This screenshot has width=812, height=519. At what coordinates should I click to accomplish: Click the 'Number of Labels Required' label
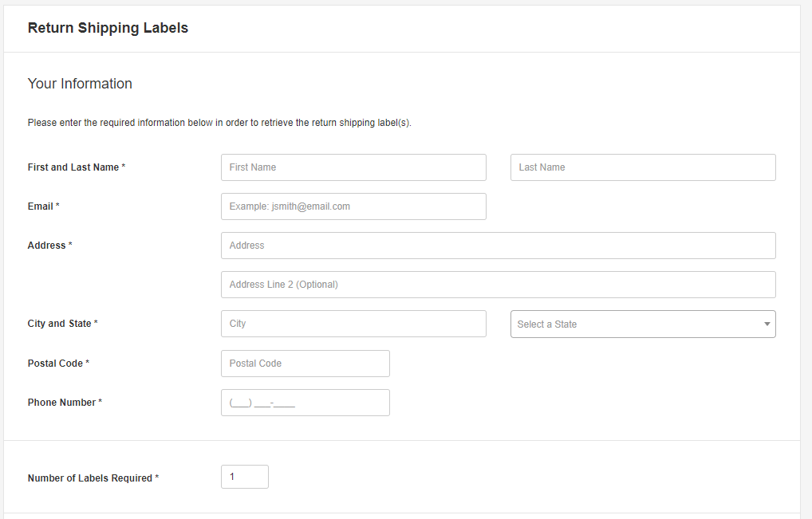click(90, 478)
